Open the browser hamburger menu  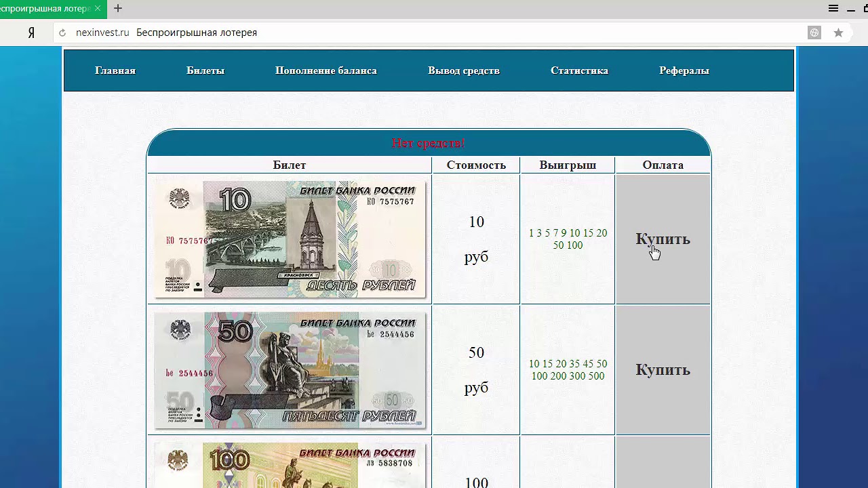point(833,9)
